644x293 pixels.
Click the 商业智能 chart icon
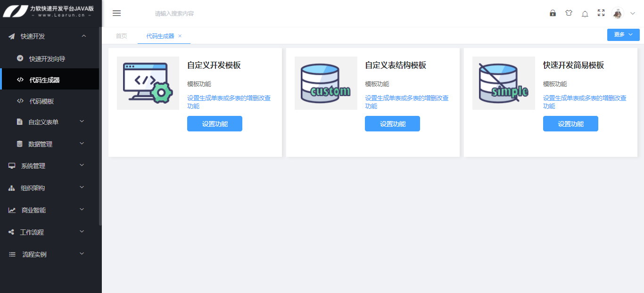pyautogui.click(x=11, y=210)
